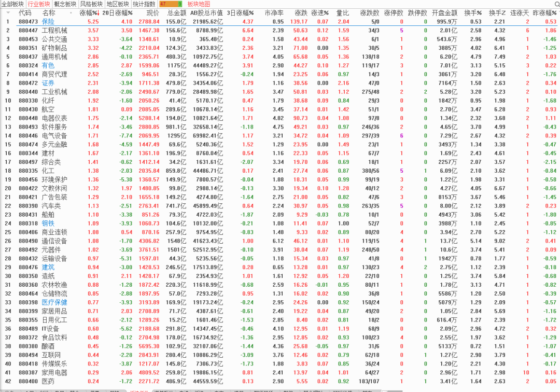The image size is (560, 392).
Task: Open the 地区板块 tab
Action: 118,4
